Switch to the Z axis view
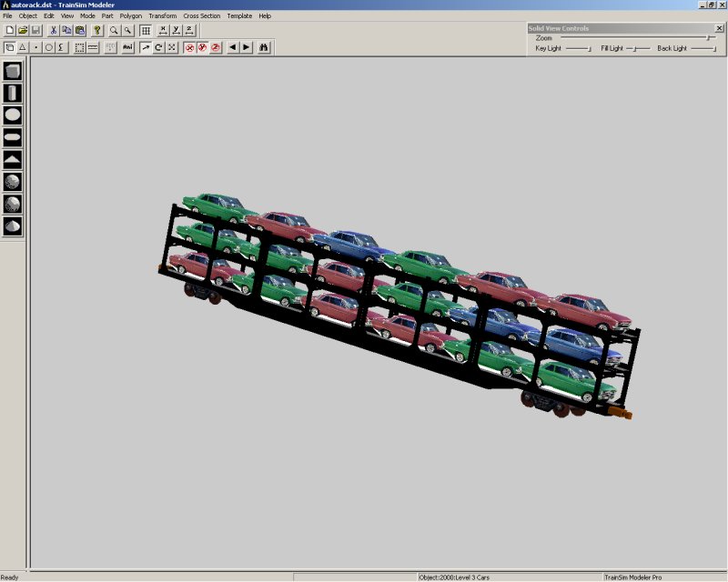The height and width of the screenshot is (582, 728). (x=189, y=31)
